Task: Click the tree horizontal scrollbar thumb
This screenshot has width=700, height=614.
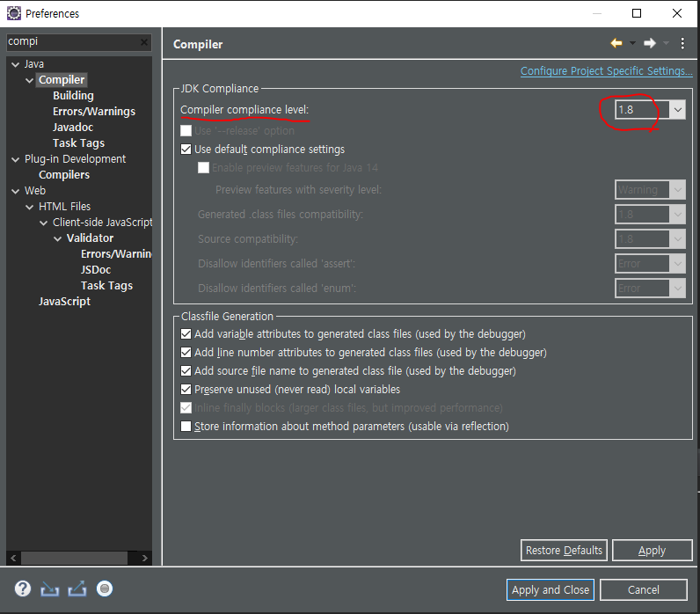Action: click(74, 558)
